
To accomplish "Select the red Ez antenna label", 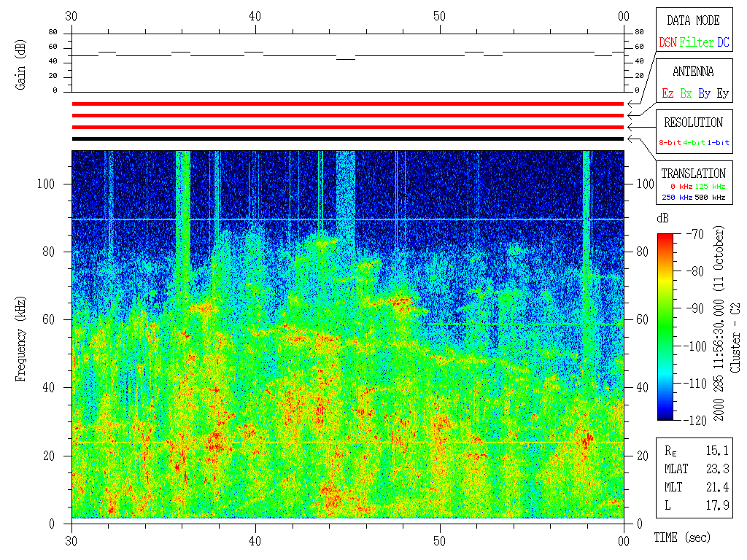I will 667,94.
